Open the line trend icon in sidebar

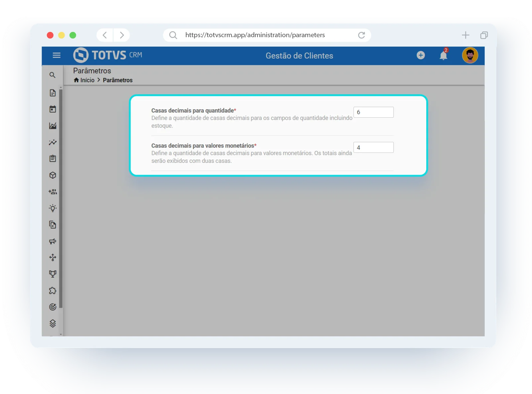pyautogui.click(x=53, y=142)
